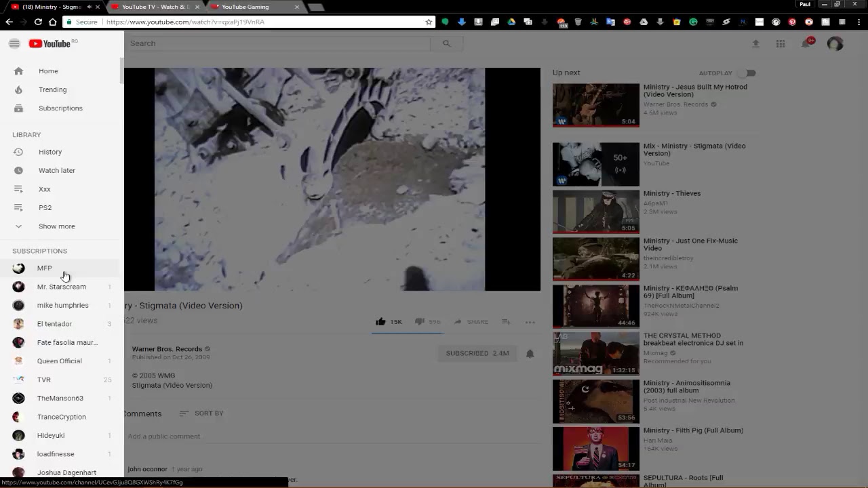868x488 pixels.
Task: Open the video more actions menu
Action: [x=530, y=322]
